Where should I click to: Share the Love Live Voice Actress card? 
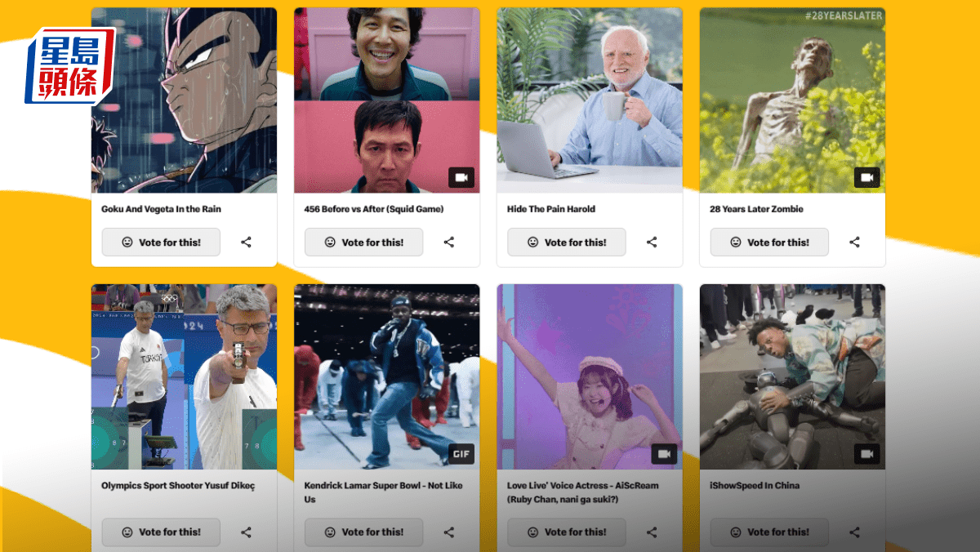pos(652,532)
